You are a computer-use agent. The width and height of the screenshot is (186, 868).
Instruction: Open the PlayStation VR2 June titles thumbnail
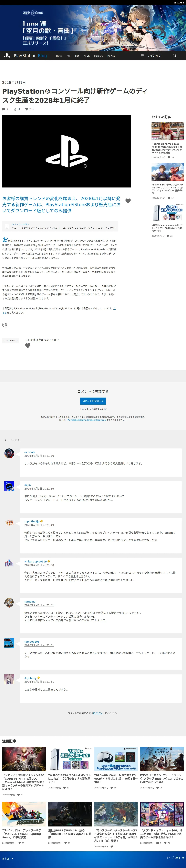point(116,759)
